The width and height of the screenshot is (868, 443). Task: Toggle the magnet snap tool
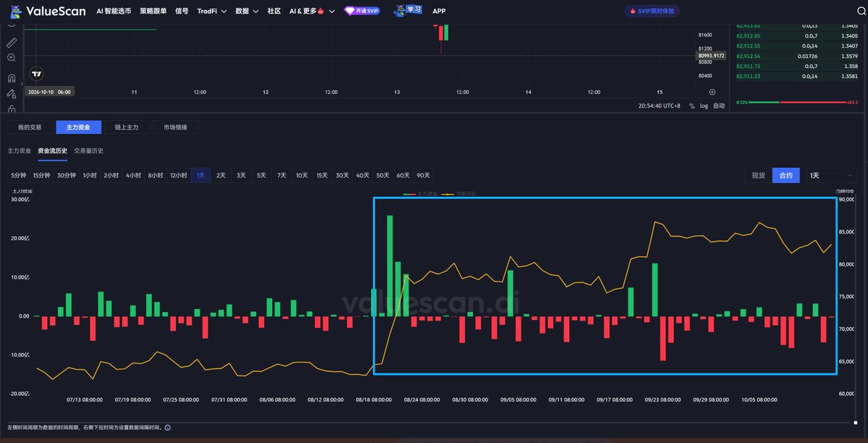point(12,78)
